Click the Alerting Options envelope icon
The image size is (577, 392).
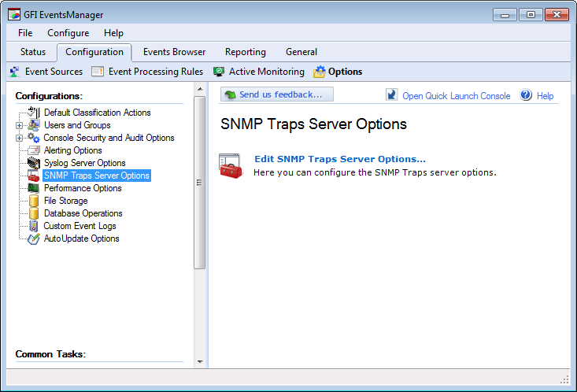34,150
